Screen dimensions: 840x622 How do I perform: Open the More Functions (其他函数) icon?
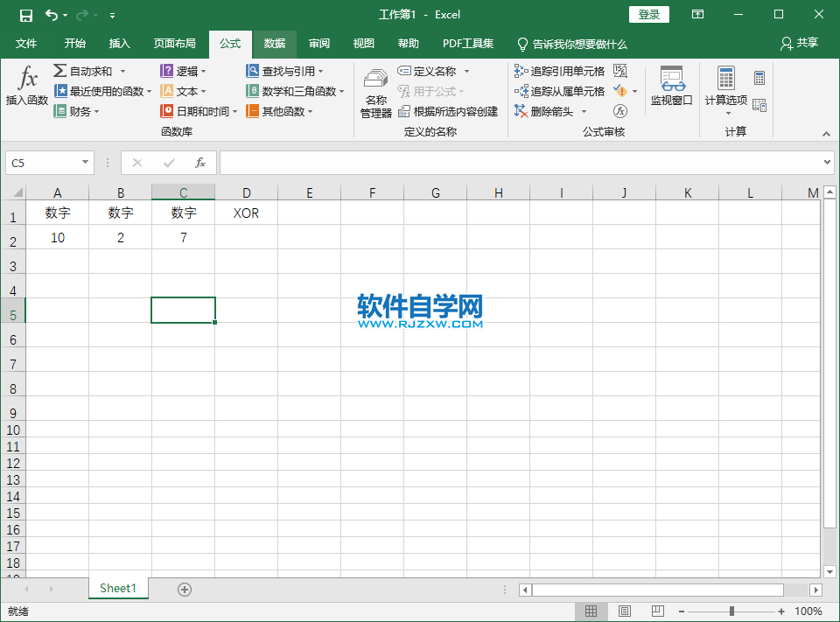252,111
